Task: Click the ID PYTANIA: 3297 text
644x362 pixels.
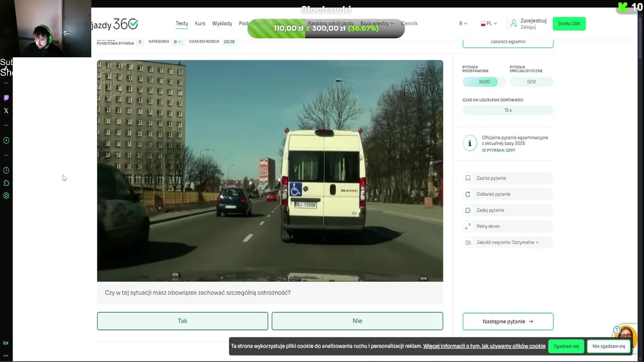Action: point(498,150)
